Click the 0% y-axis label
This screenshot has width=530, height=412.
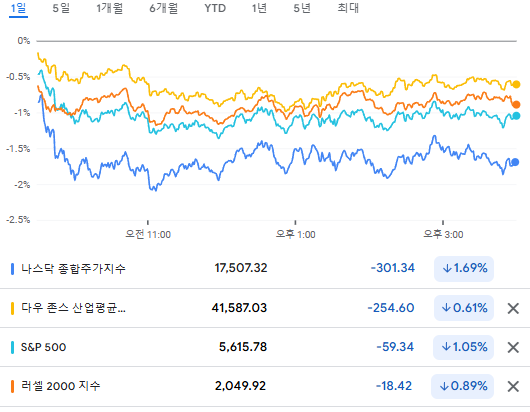click(24, 41)
